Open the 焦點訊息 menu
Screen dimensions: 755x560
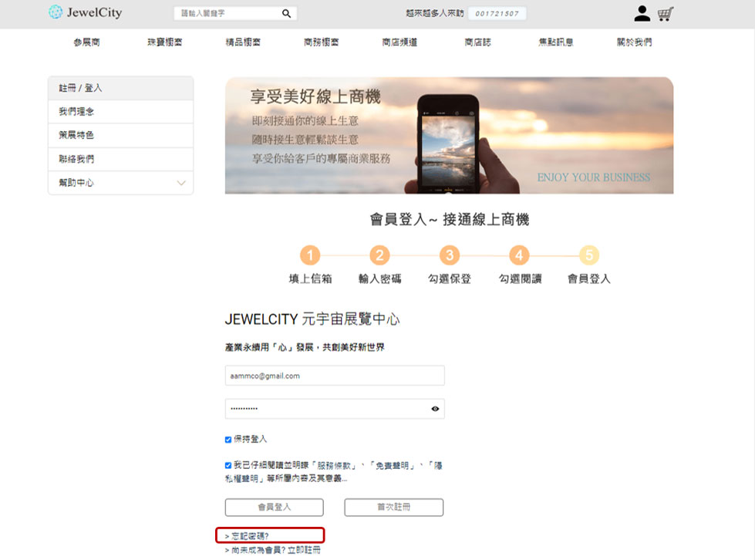(x=556, y=42)
